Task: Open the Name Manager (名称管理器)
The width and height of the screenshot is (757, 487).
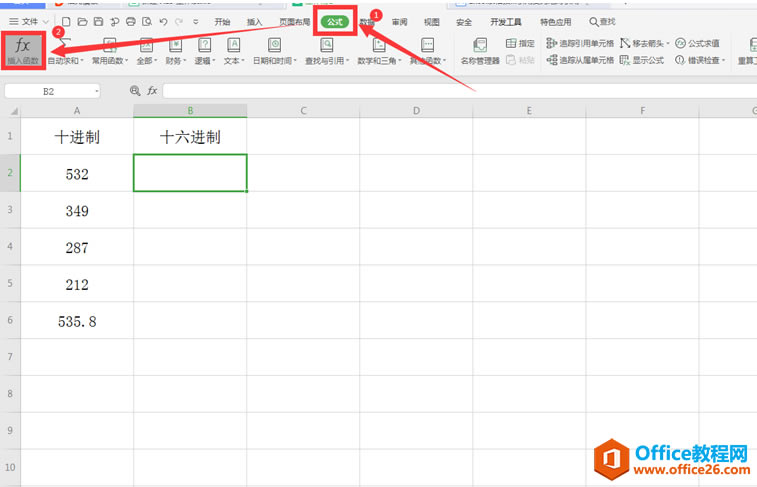Action: [480, 52]
